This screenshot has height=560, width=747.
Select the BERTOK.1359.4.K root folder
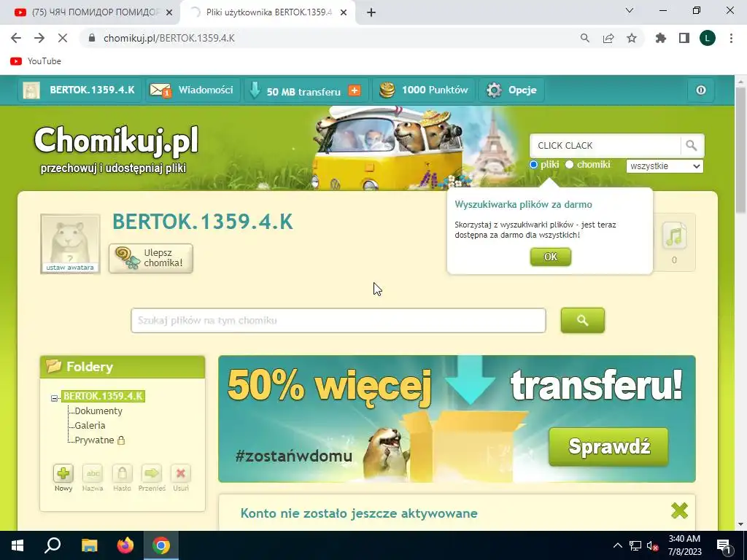pyautogui.click(x=104, y=396)
